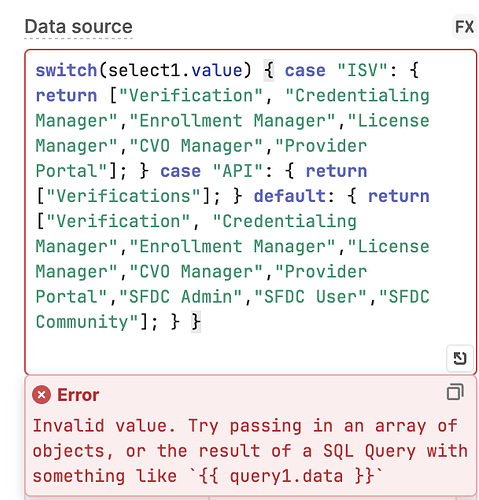
Task: Open the expanded code editor popout icon
Action: pyautogui.click(x=460, y=358)
